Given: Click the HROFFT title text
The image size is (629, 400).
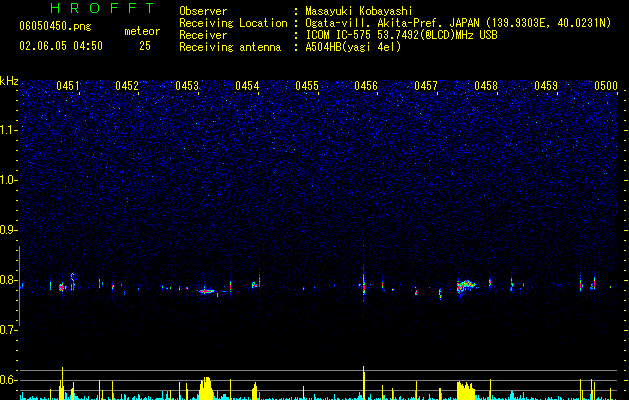Looking at the screenshot, I should pos(102,8).
